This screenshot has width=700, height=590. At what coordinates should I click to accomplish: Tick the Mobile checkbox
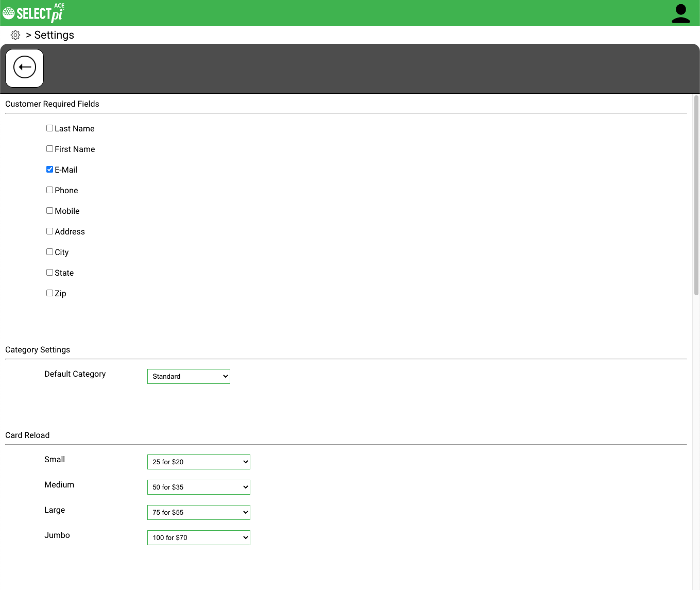pos(49,211)
